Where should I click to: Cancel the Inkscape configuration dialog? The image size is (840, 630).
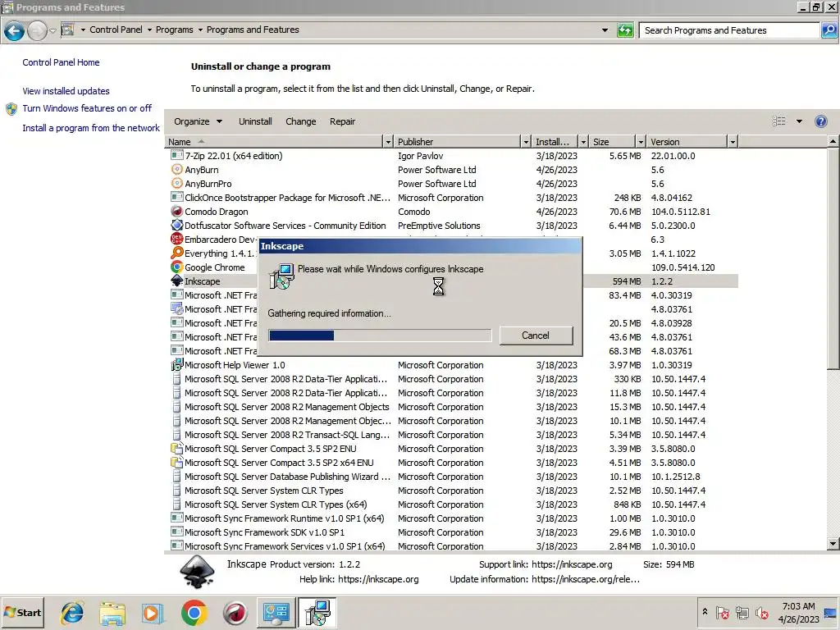tap(536, 336)
